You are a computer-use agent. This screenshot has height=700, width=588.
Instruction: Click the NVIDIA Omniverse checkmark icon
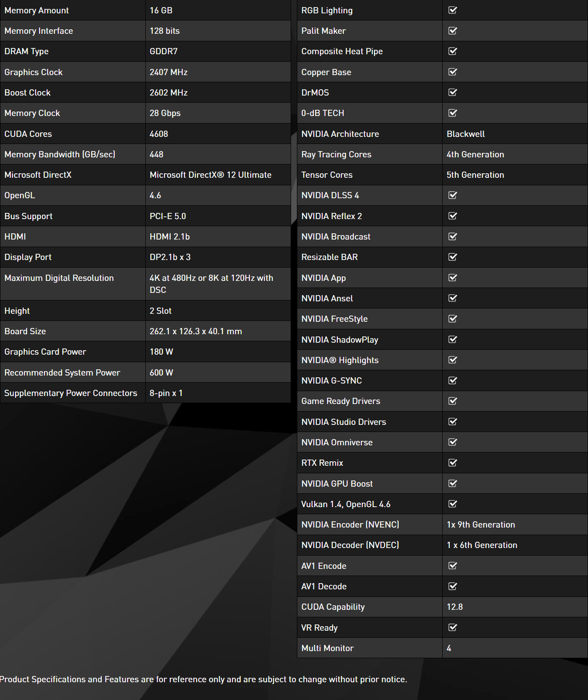[453, 442]
